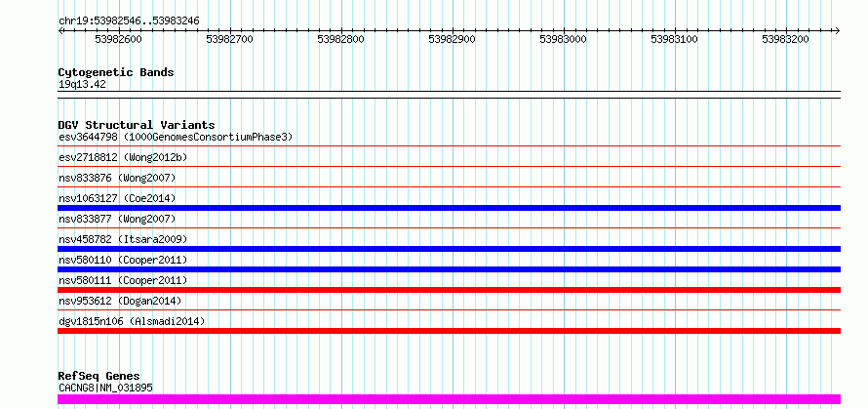Open variant dgv1815n106 (Alsmadi2014) label

[132, 321]
